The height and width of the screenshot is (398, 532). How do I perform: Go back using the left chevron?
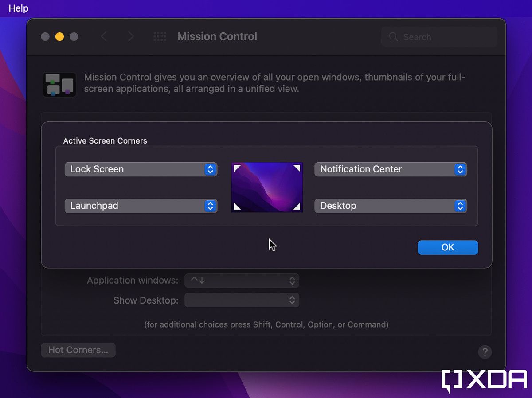(x=104, y=37)
